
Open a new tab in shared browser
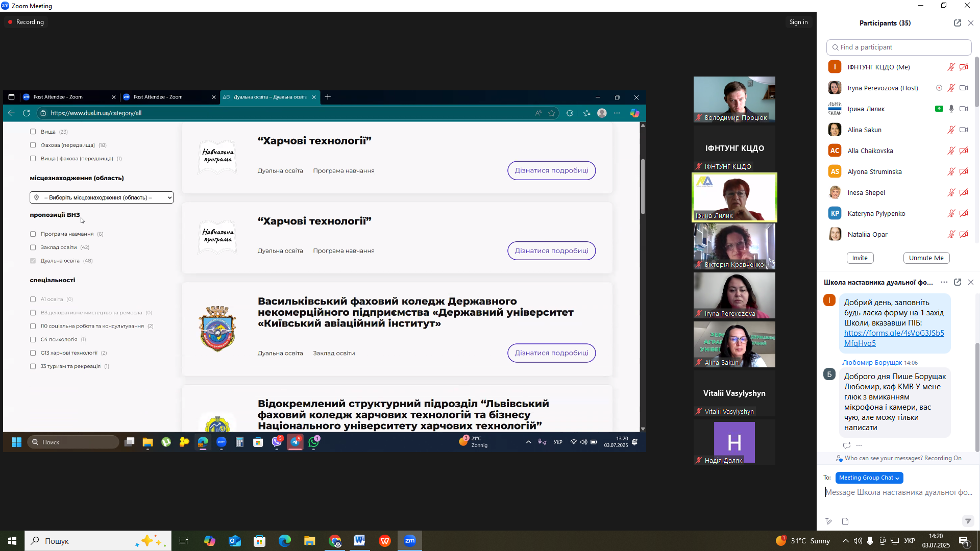[328, 97]
